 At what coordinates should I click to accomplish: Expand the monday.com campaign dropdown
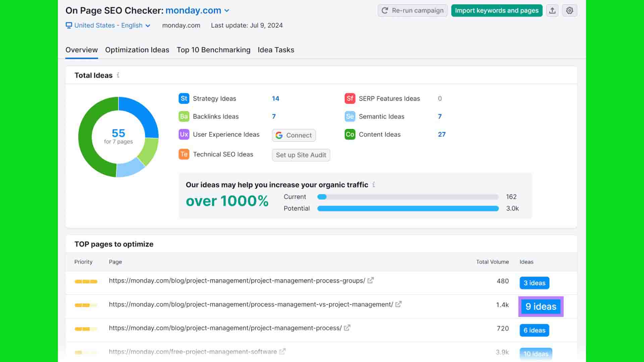coord(227,11)
